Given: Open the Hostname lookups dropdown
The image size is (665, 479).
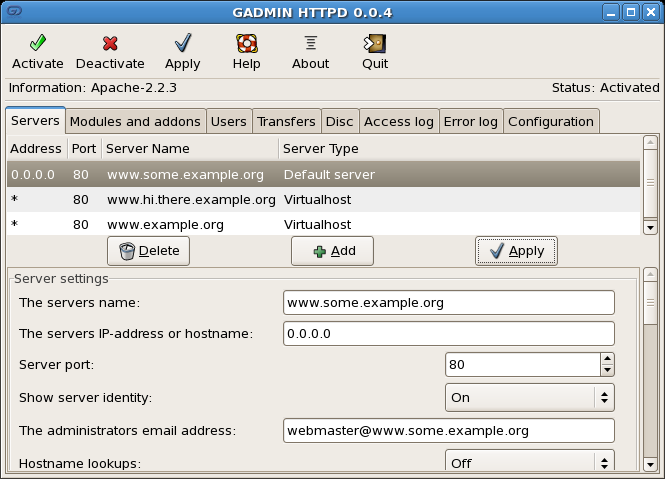Looking at the screenshot, I should 529,463.
